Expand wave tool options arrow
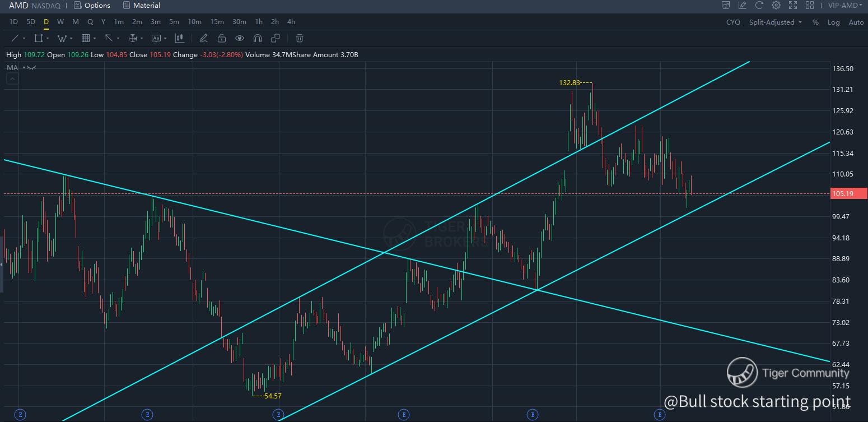 click(71, 39)
